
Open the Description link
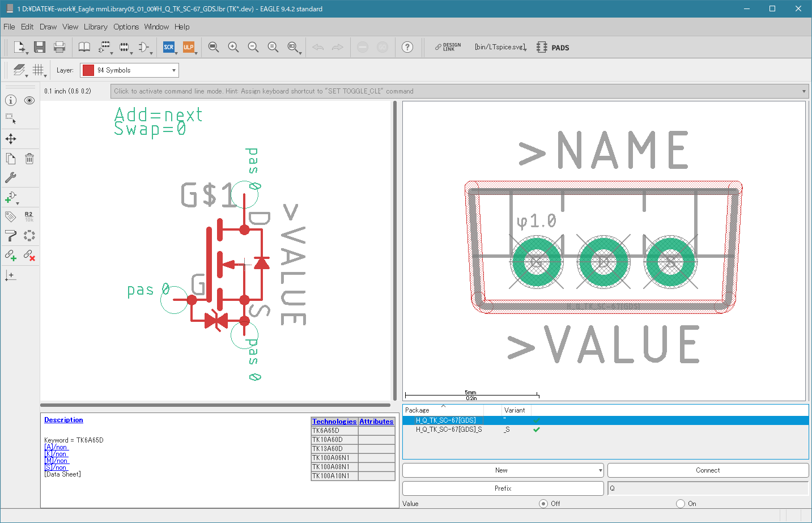click(x=63, y=420)
